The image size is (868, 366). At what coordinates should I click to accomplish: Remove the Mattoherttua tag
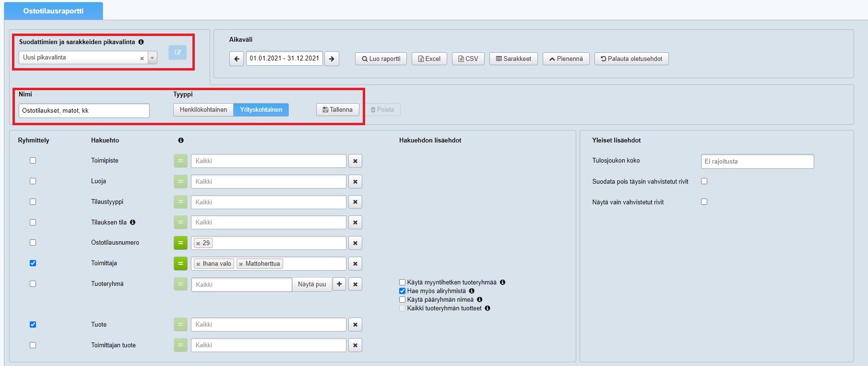pyautogui.click(x=241, y=264)
